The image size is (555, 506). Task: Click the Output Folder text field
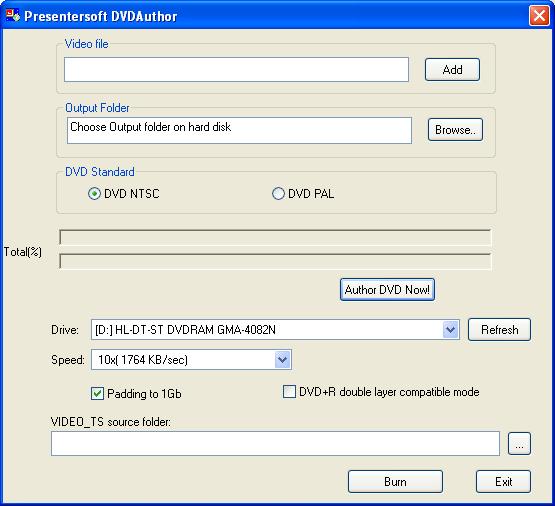click(x=239, y=131)
